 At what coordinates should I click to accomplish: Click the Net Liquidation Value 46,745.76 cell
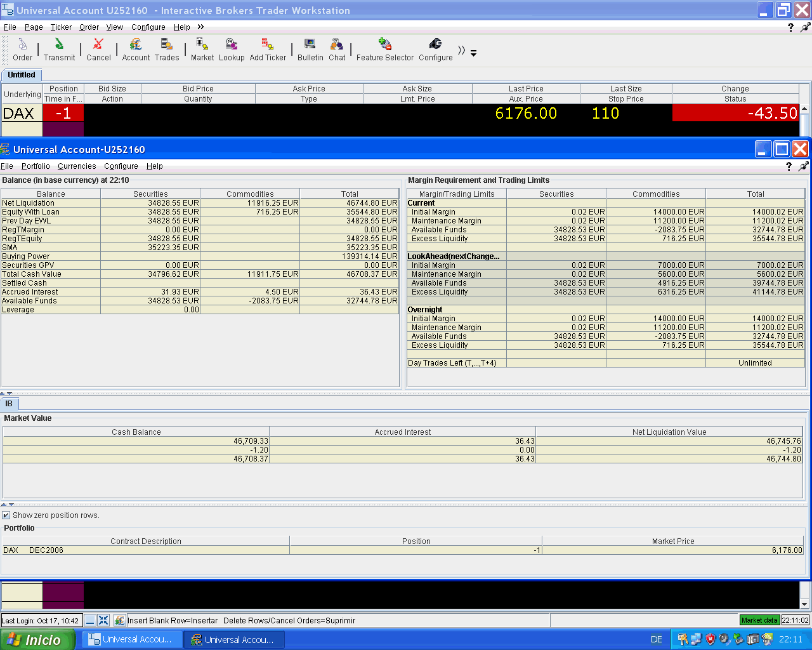coord(669,441)
